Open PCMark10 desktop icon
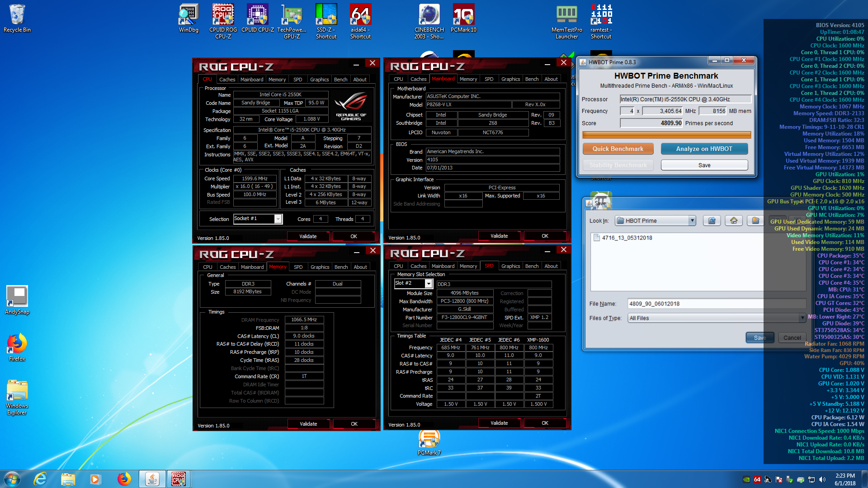This screenshot has height=488, width=868. click(463, 19)
